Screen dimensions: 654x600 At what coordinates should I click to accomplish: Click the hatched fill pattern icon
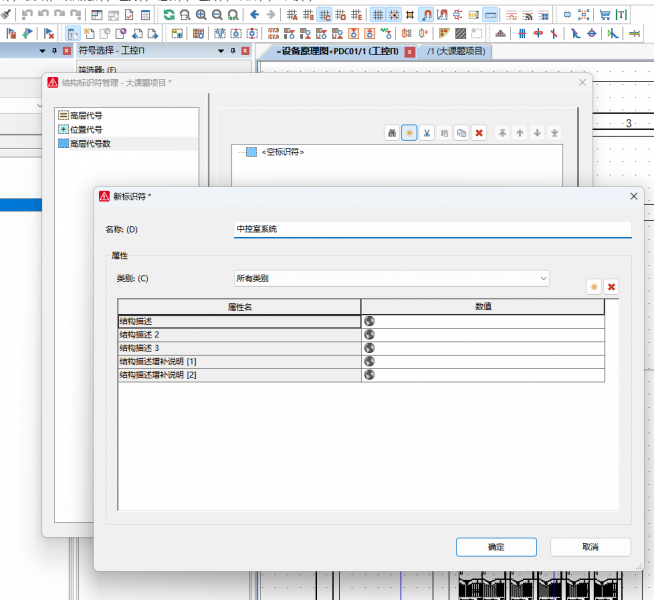pos(460,33)
